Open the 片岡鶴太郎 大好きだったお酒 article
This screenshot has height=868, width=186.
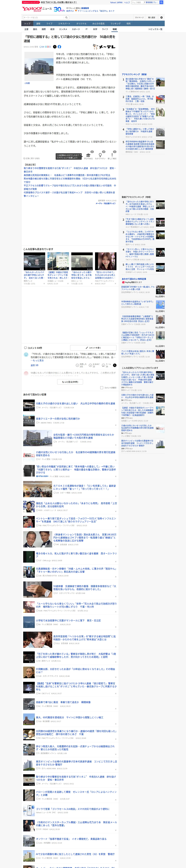click(75, 670)
